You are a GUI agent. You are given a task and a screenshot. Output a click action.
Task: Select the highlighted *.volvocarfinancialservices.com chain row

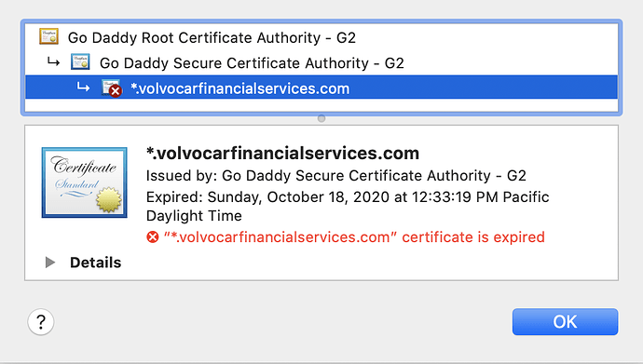click(321, 88)
